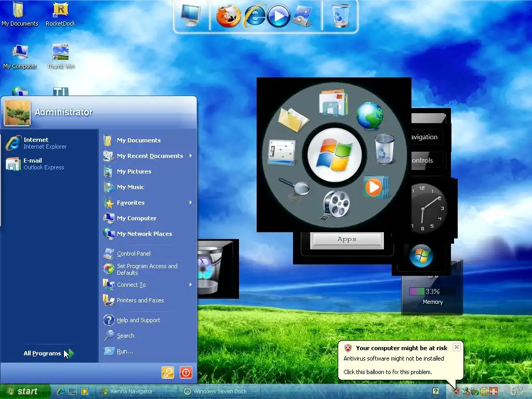Open Internet Explorer in Start menu
532x399 pixels.
(x=49, y=143)
